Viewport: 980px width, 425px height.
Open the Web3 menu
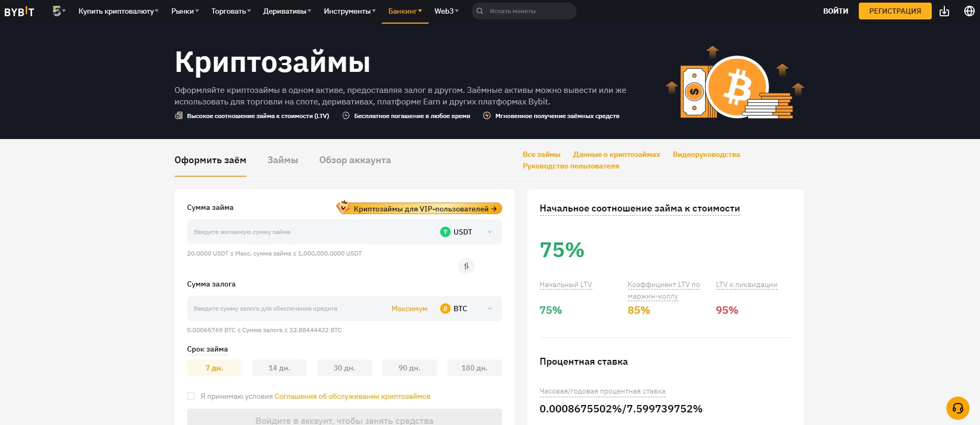pyautogui.click(x=446, y=11)
